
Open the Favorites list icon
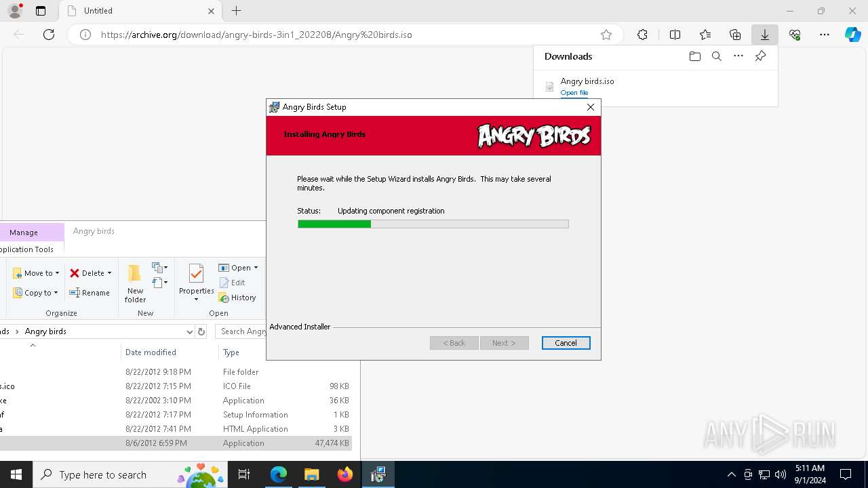point(705,35)
